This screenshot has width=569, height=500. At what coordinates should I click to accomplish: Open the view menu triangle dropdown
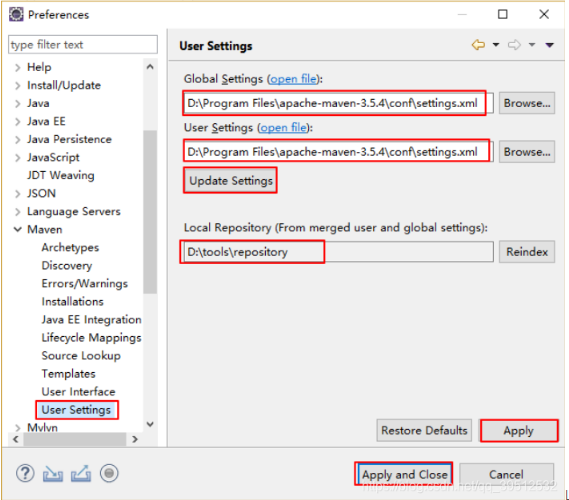click(549, 45)
